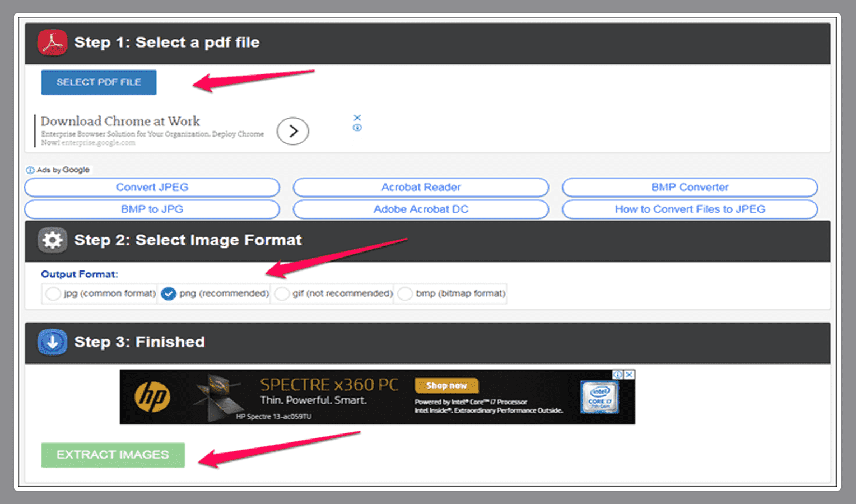
Task: Click the circled arrow on Chrome ad
Action: [x=292, y=131]
